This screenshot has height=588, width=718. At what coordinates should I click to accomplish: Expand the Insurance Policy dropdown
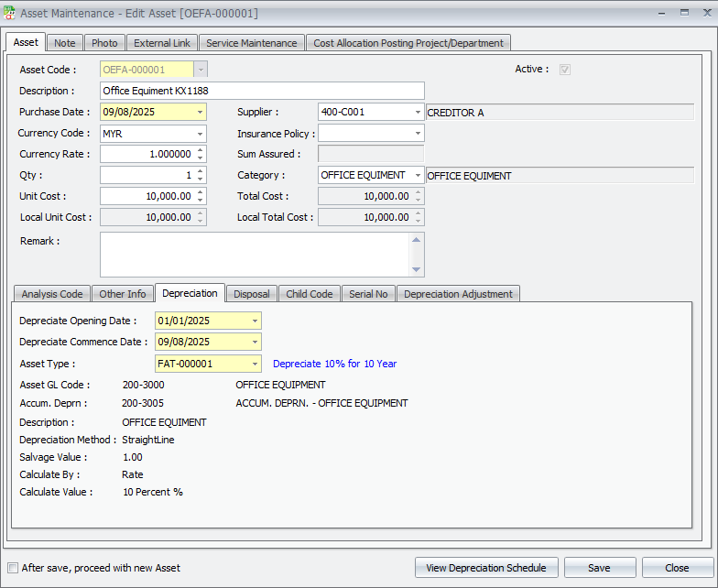pyautogui.click(x=418, y=134)
